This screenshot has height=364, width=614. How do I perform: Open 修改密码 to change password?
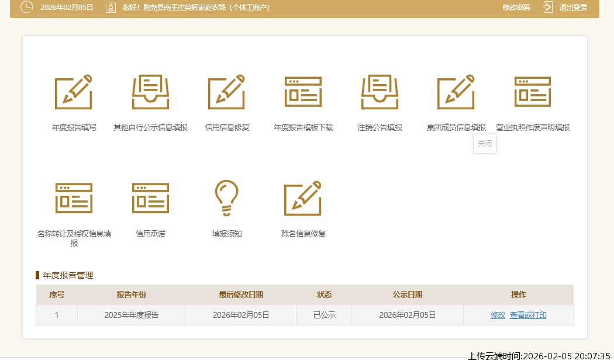515,8
